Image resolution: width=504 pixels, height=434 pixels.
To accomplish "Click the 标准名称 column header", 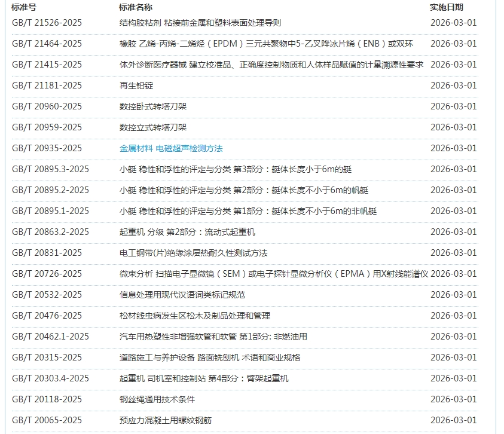I will coord(136,7).
